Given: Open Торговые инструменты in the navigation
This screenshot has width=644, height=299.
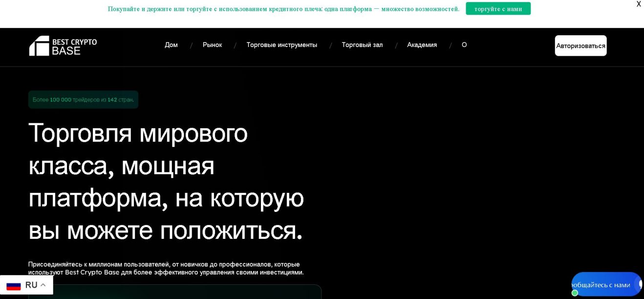Looking at the screenshot, I should (x=281, y=45).
